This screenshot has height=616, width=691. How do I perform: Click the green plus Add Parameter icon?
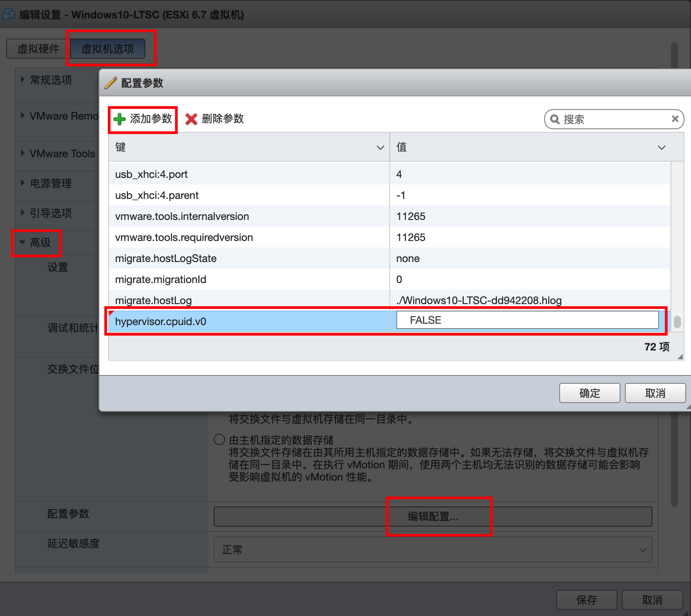click(120, 119)
